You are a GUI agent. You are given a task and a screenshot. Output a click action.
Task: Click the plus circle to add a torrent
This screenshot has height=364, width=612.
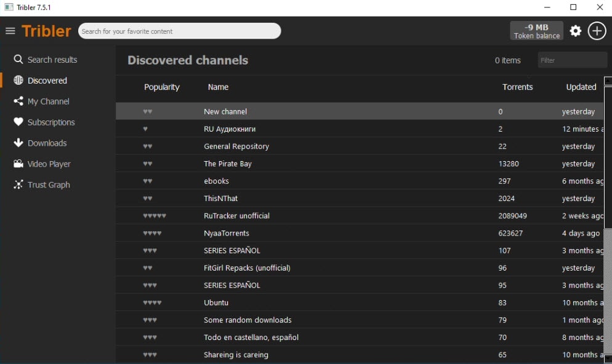coord(597,31)
